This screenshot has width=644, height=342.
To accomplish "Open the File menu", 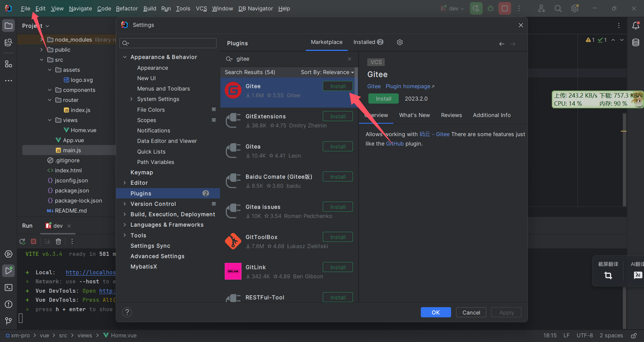I will 25,8.
